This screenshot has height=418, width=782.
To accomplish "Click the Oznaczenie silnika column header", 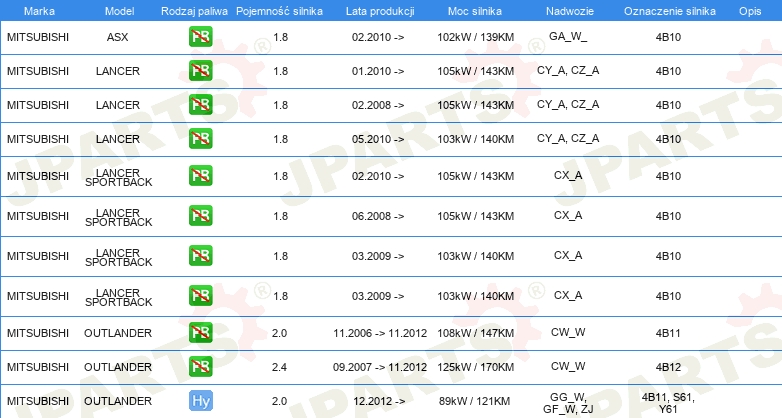I will pyautogui.click(x=670, y=11).
